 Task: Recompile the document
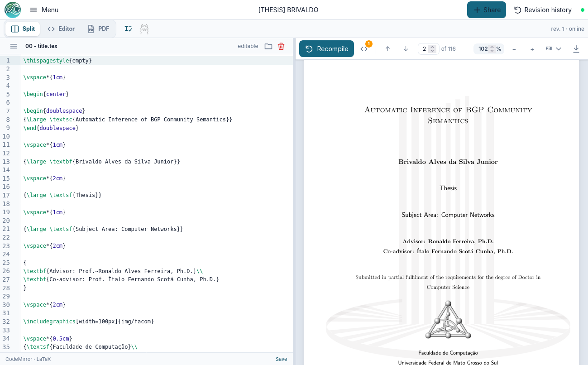point(326,49)
